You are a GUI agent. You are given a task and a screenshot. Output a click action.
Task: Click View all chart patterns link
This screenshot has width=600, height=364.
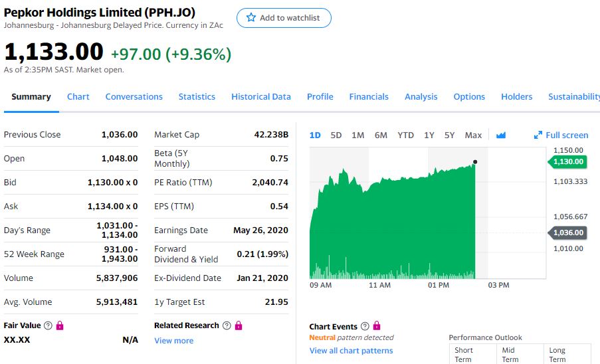351,351
